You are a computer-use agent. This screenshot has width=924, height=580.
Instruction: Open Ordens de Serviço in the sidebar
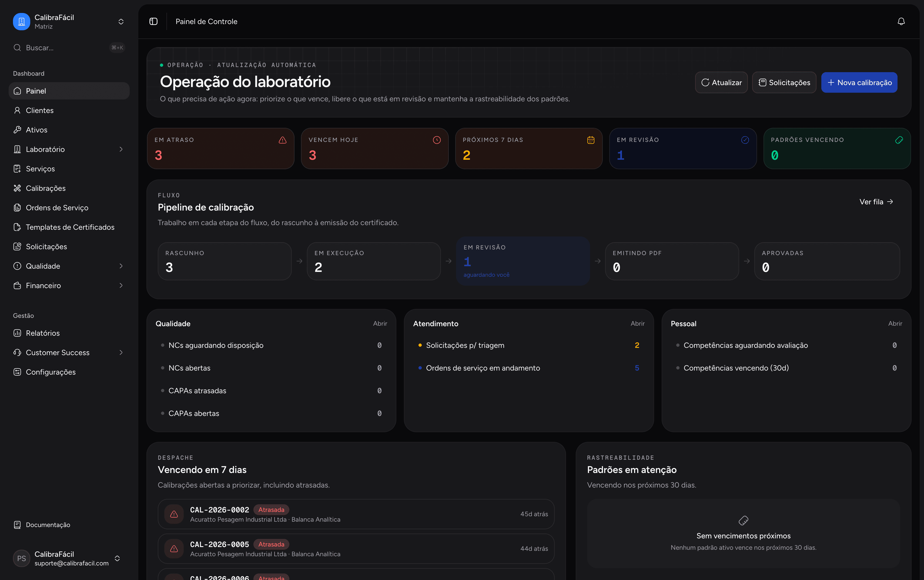tap(69, 208)
